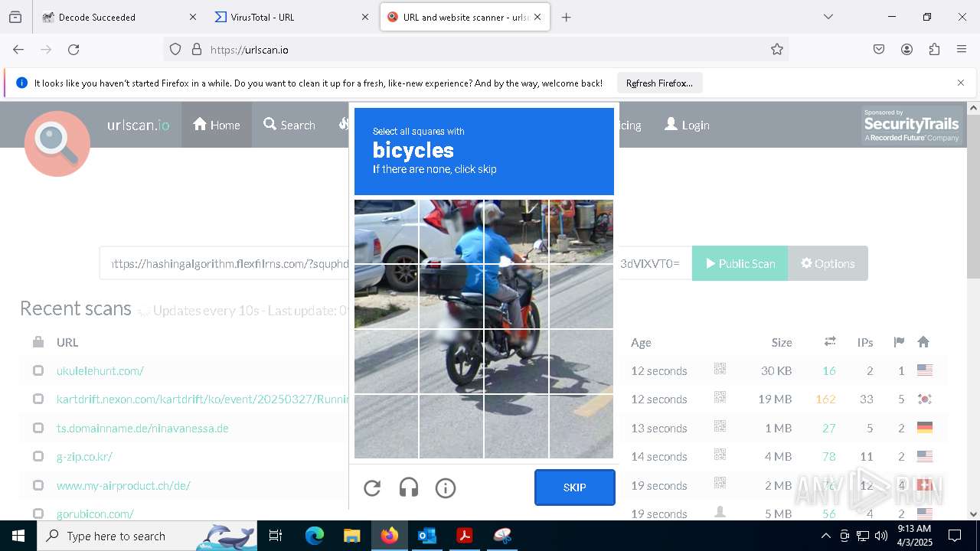Tick checkbox for ukulelehunt.com
This screenshot has width=980, height=551.
point(38,370)
